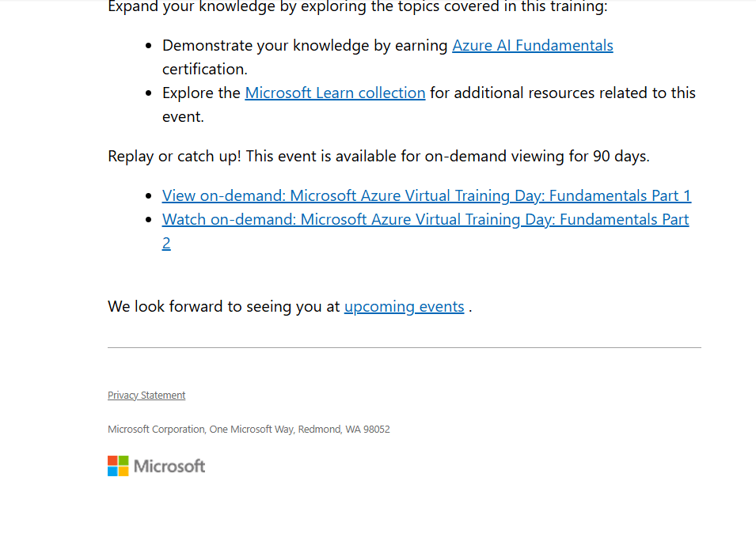Click the horizontal divider above Privacy Statement
Screen dimensions: 756x549
pos(404,347)
